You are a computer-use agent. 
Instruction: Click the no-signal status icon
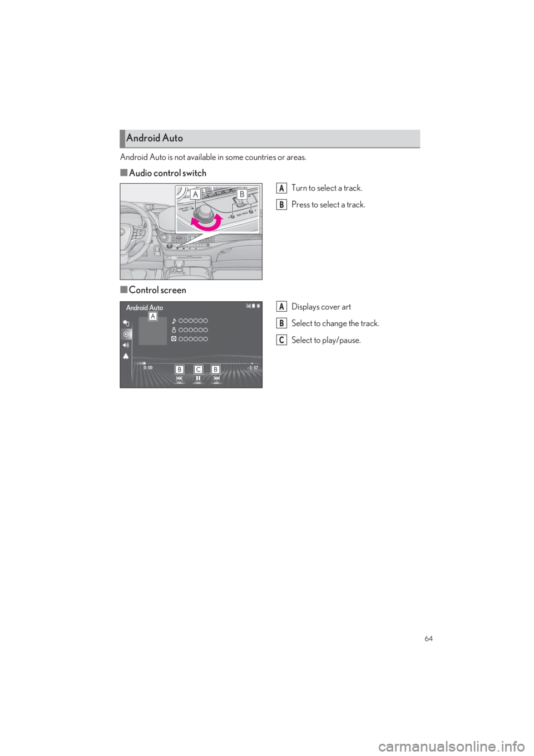click(x=248, y=306)
